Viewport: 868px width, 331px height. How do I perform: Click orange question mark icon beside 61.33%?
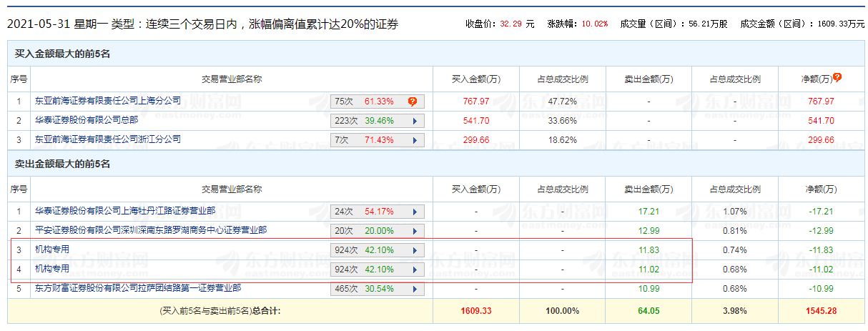(413, 102)
